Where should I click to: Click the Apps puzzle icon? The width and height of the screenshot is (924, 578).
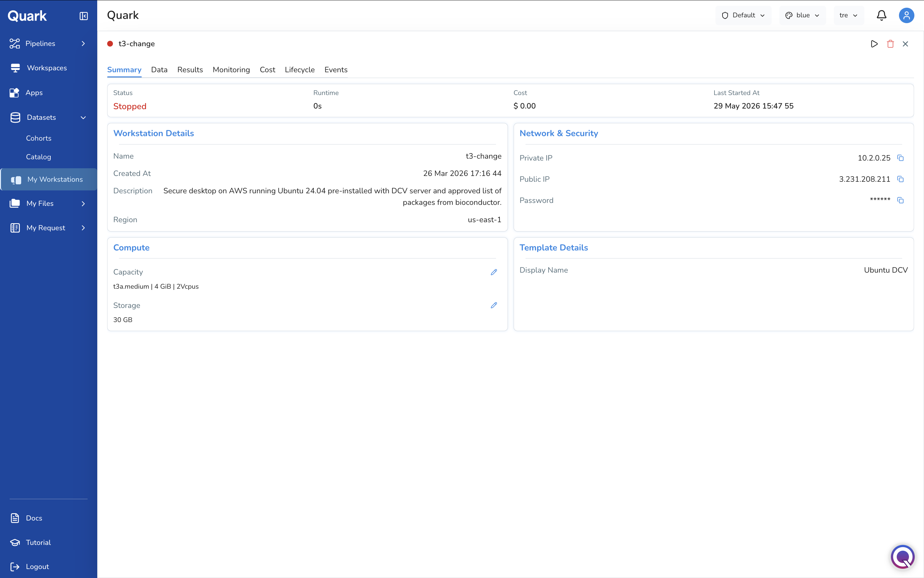click(14, 93)
